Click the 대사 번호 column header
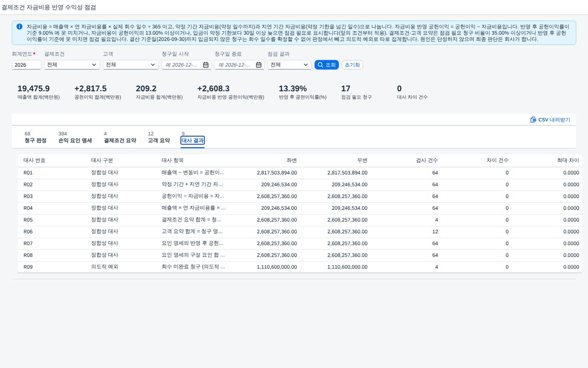Screen dimensions: 588x368 click(x=34, y=160)
